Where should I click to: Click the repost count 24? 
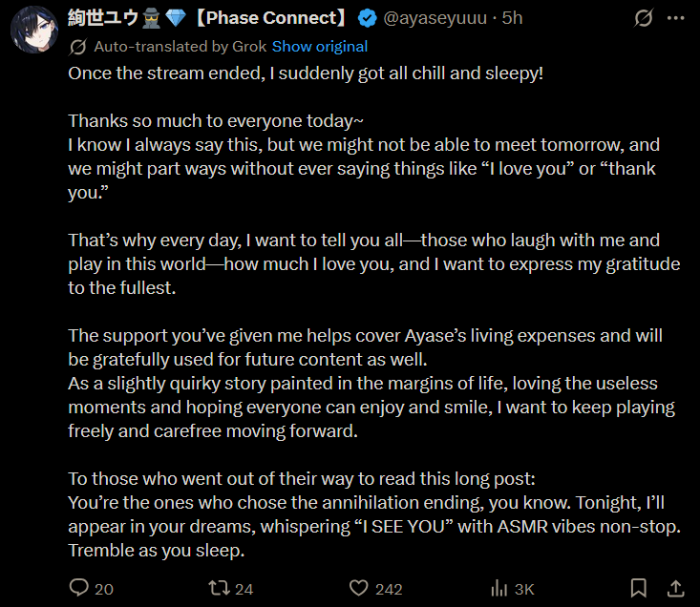click(x=244, y=589)
